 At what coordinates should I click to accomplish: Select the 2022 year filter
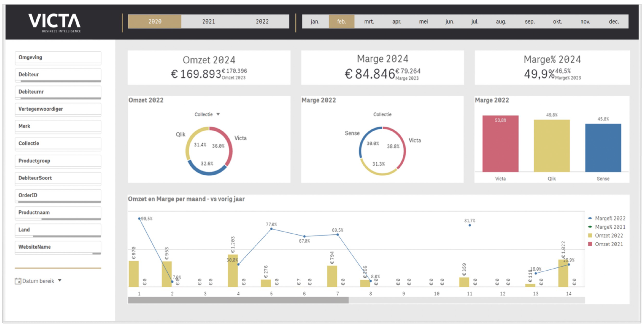click(x=262, y=21)
